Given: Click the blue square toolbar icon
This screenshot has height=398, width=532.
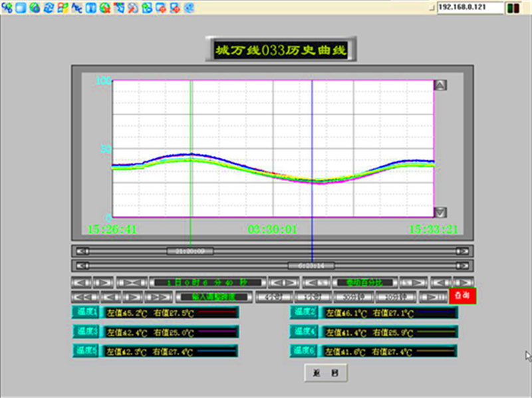Looking at the screenshot, I should 21,9.
